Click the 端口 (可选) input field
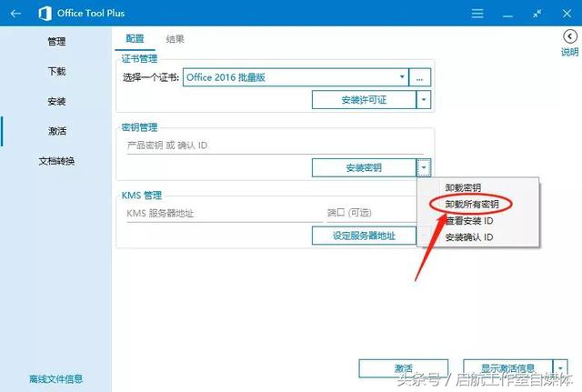The image size is (582, 392). pyautogui.click(x=371, y=213)
